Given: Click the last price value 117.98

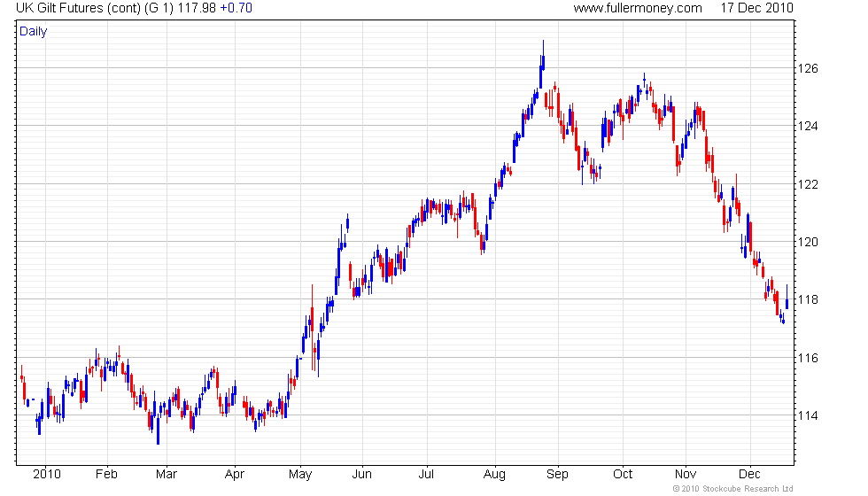Looking at the screenshot, I should pos(197,8).
